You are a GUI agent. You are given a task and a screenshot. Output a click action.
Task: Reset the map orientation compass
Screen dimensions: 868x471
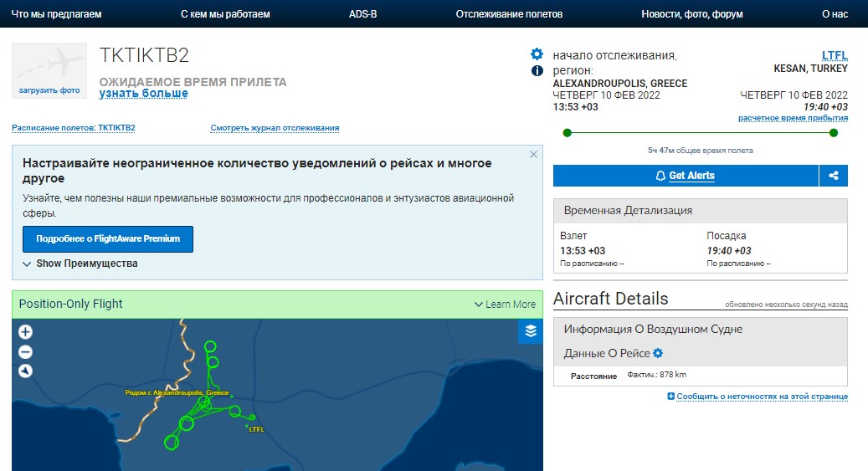click(25, 371)
